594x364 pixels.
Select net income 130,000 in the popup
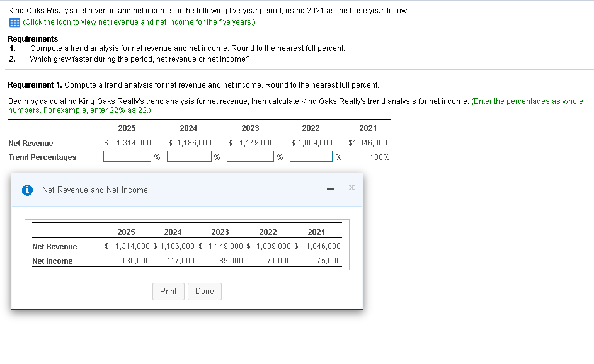[x=135, y=261]
